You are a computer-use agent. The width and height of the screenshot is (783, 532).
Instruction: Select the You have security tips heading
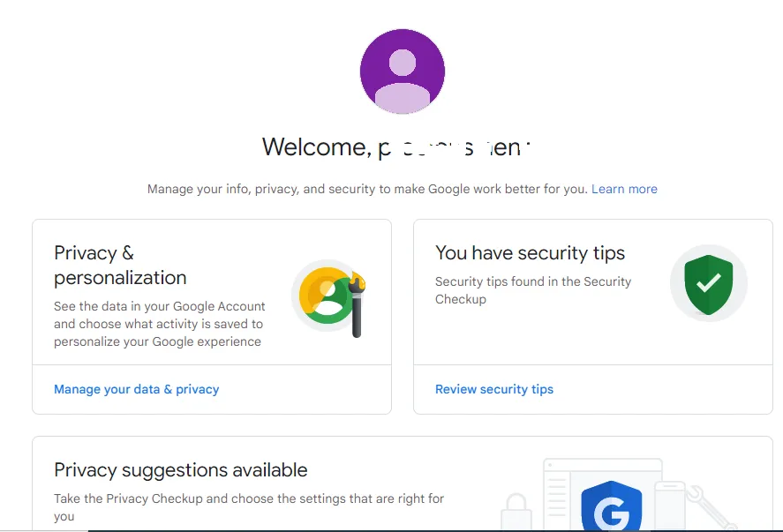[x=530, y=253]
